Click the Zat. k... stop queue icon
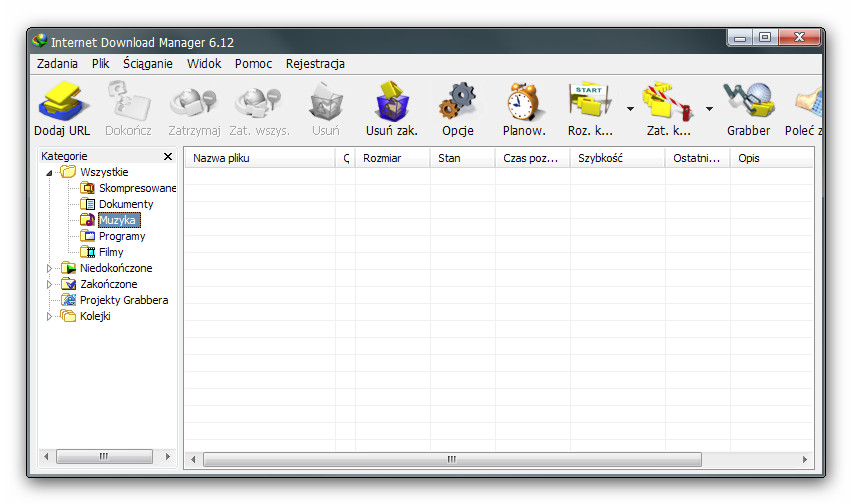 (x=668, y=102)
